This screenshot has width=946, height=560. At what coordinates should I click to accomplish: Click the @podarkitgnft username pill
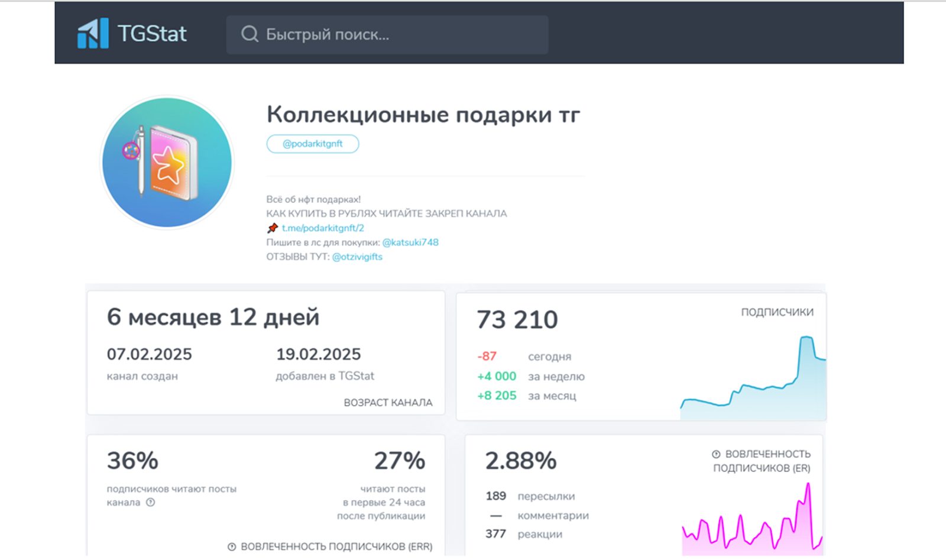coord(313,144)
